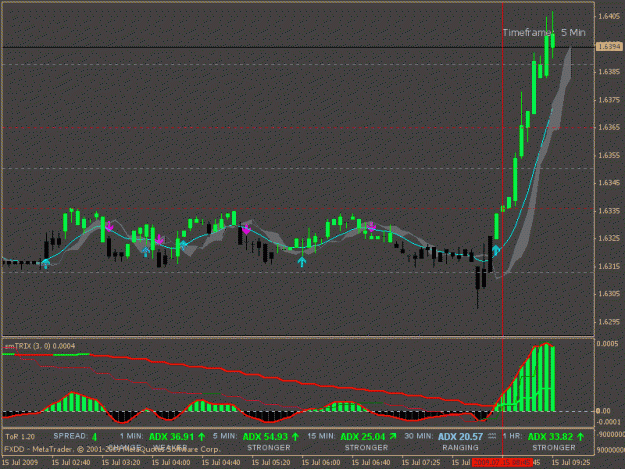Screen dimensions: 625x469
Task: Click the 1.6325 price axis label
Action: coord(609,238)
